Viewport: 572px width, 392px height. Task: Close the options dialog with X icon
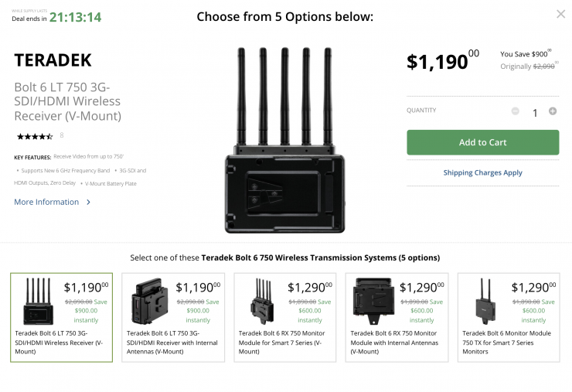pos(560,14)
